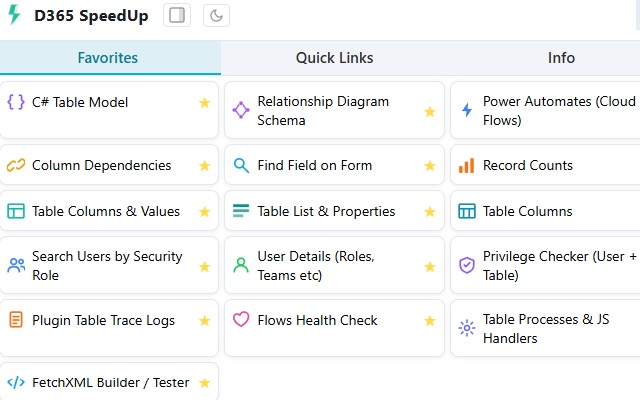640x400 pixels.
Task: Launch the Flows Health Check tool
Action: [334, 328]
